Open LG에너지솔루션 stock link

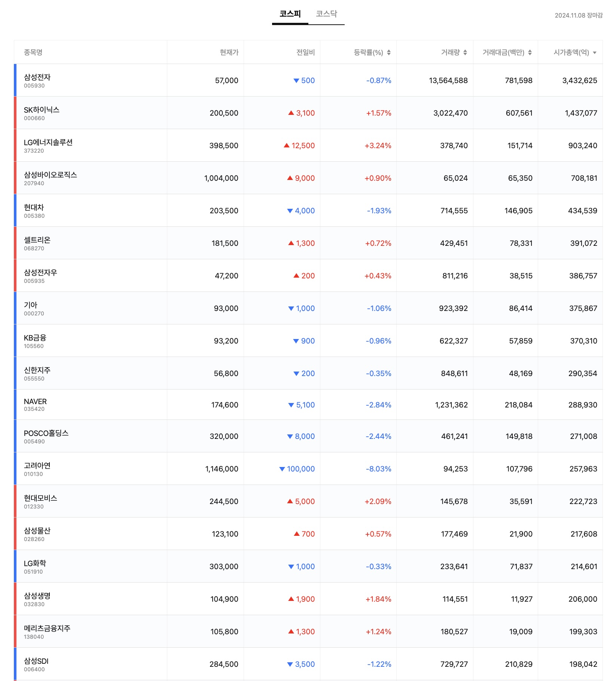tap(48, 142)
